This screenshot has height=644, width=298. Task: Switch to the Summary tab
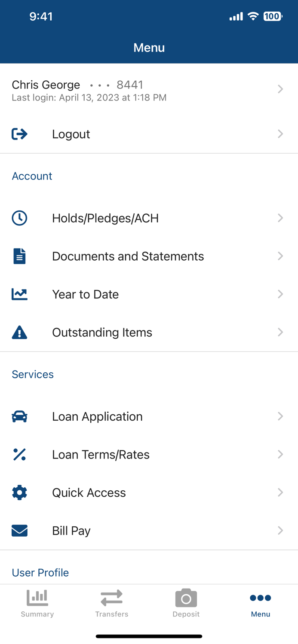37,603
